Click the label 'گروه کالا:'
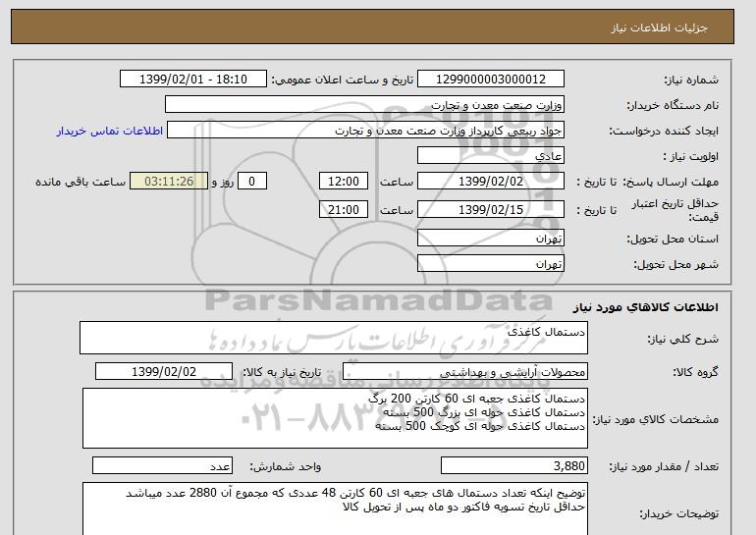 [x=696, y=372]
